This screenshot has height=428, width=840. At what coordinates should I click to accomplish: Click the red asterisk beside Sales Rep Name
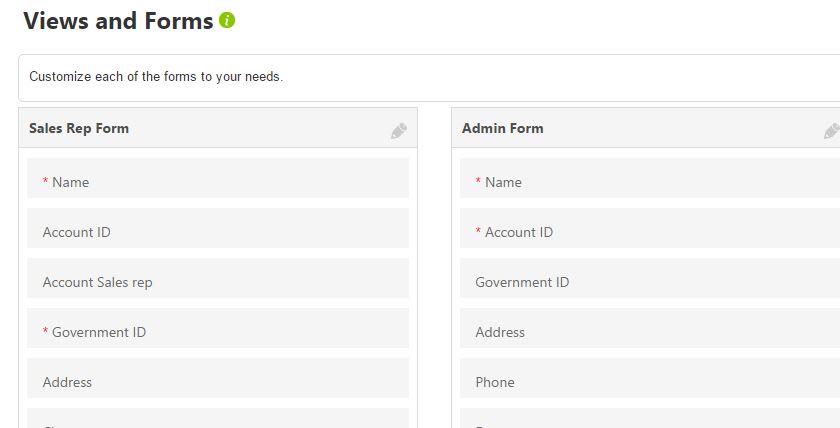tap(46, 181)
